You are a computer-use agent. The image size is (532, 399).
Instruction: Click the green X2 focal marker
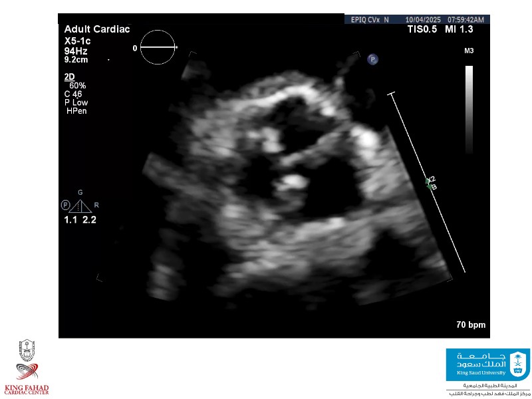tap(431, 180)
